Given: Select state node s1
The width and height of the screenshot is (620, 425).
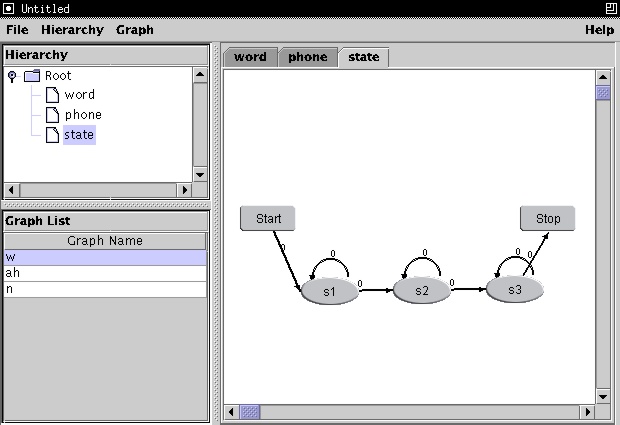Looking at the screenshot, I should (x=330, y=292).
